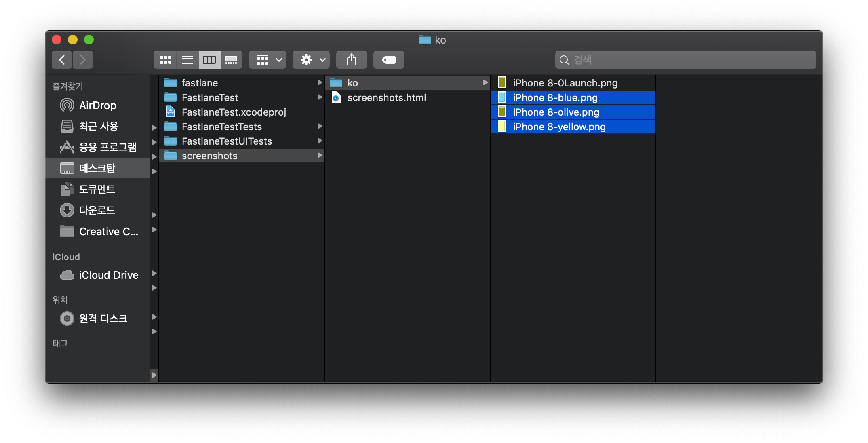Open iCloud Drive in the sidebar

point(108,275)
